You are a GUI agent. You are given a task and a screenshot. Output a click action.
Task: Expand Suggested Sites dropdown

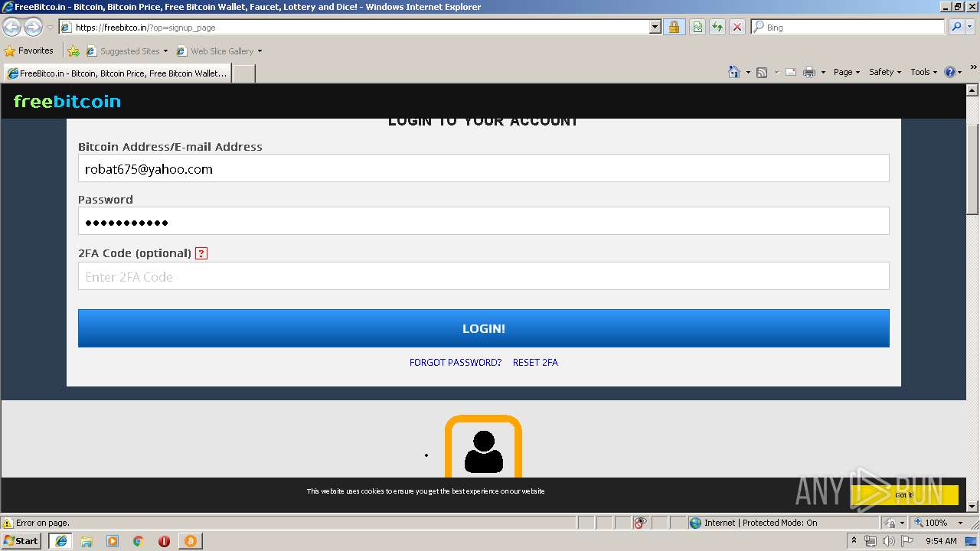coord(165,51)
